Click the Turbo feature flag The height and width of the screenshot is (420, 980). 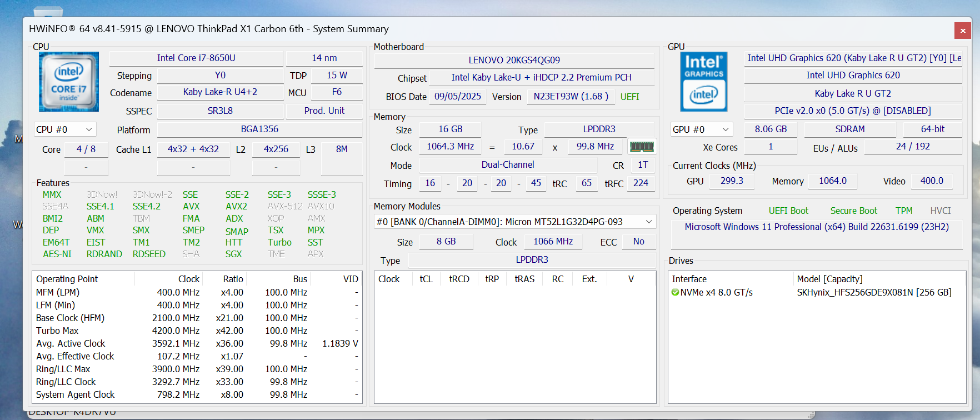coord(279,242)
